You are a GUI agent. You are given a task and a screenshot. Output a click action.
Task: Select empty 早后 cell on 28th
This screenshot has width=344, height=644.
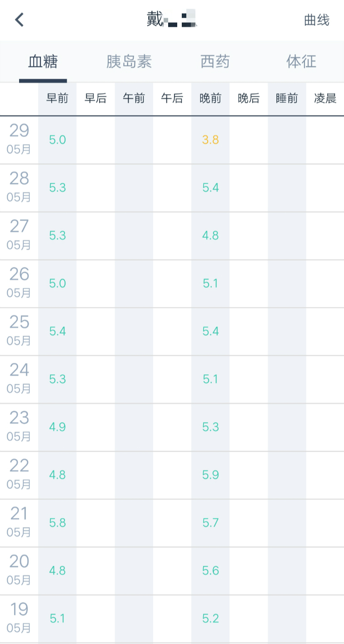(x=95, y=188)
